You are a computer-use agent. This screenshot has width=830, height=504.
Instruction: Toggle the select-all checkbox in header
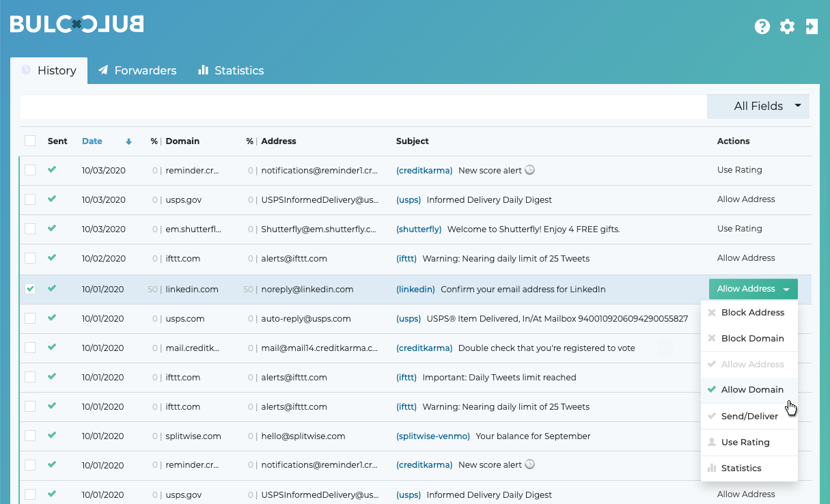30,141
